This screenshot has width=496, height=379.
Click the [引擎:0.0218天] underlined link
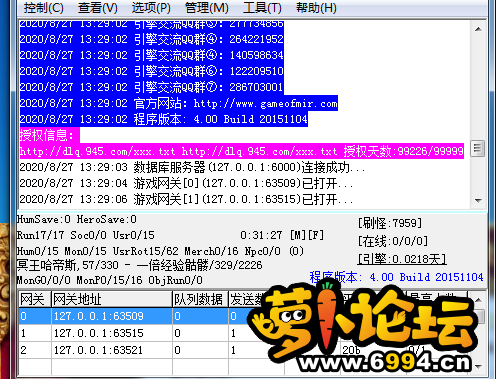[402, 259]
